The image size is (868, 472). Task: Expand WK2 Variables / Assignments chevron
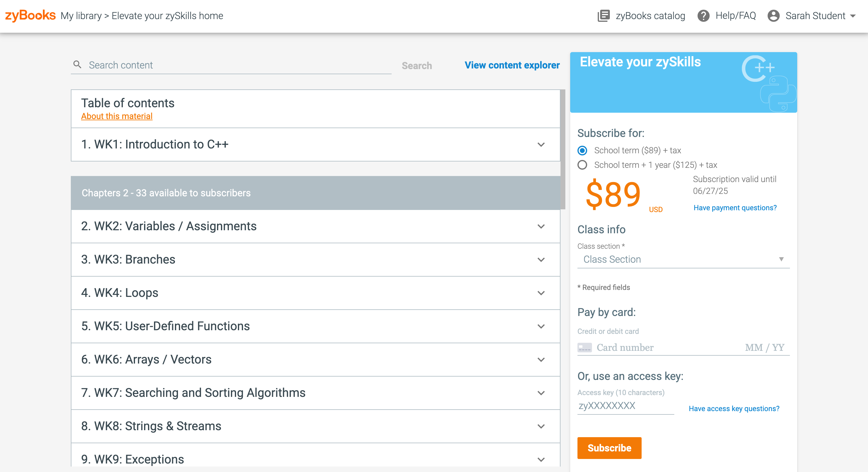tap(541, 226)
